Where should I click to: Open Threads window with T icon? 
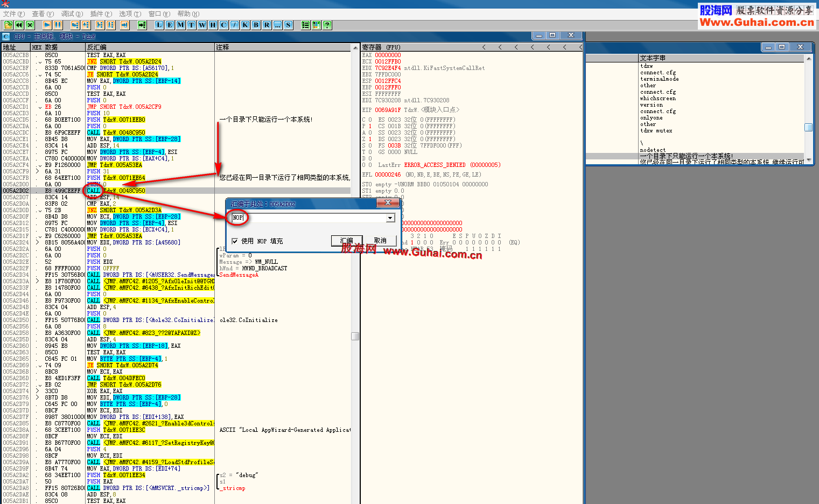[x=191, y=25]
